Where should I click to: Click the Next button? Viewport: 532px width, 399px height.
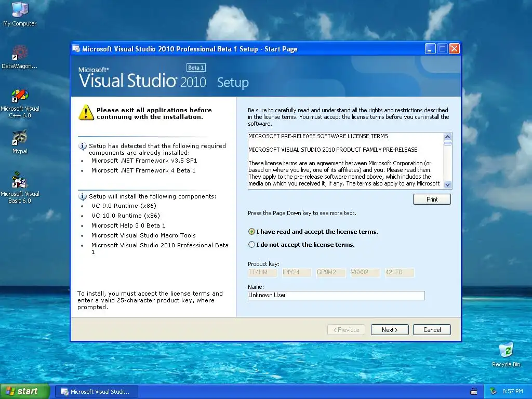click(x=390, y=330)
